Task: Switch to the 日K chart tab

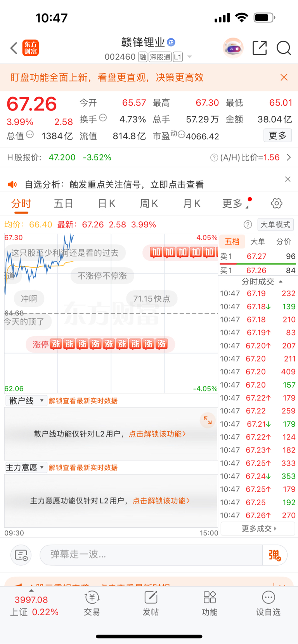Action: click(107, 203)
